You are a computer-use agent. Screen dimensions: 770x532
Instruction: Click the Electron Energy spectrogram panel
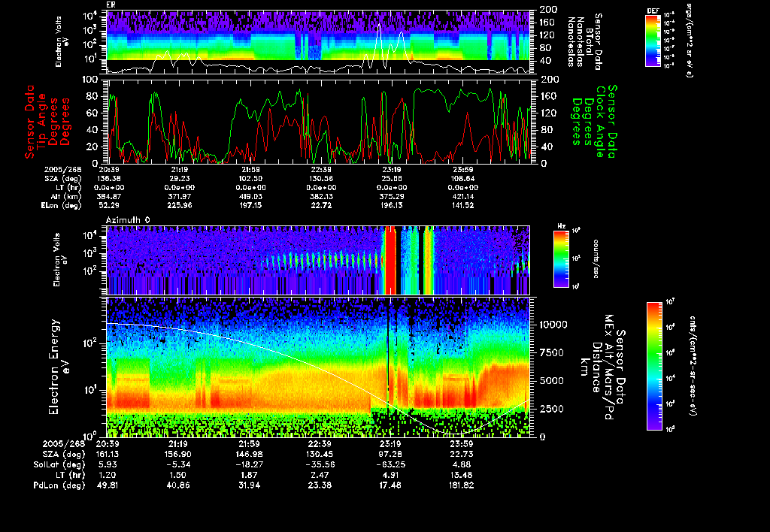pos(318,367)
